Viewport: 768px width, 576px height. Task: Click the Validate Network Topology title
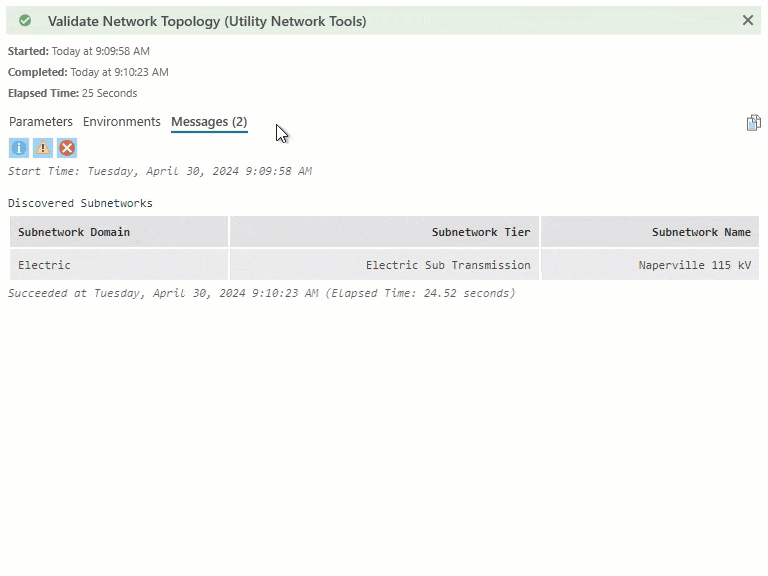[x=207, y=21]
